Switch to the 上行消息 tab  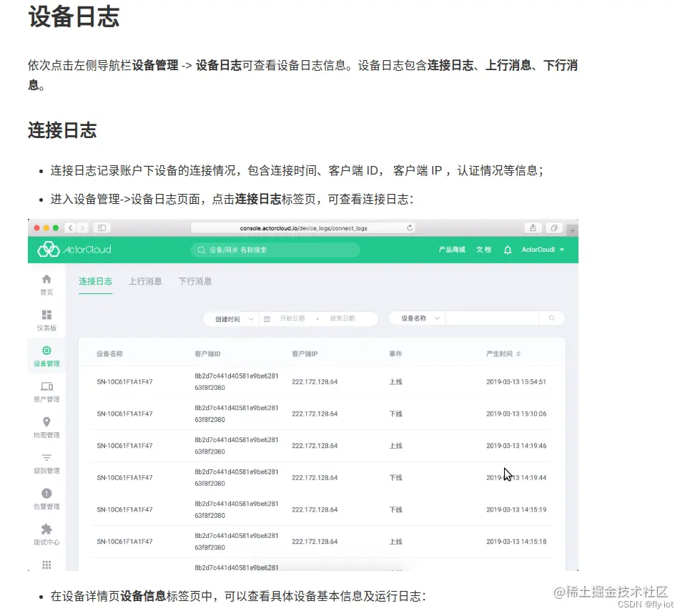144,281
